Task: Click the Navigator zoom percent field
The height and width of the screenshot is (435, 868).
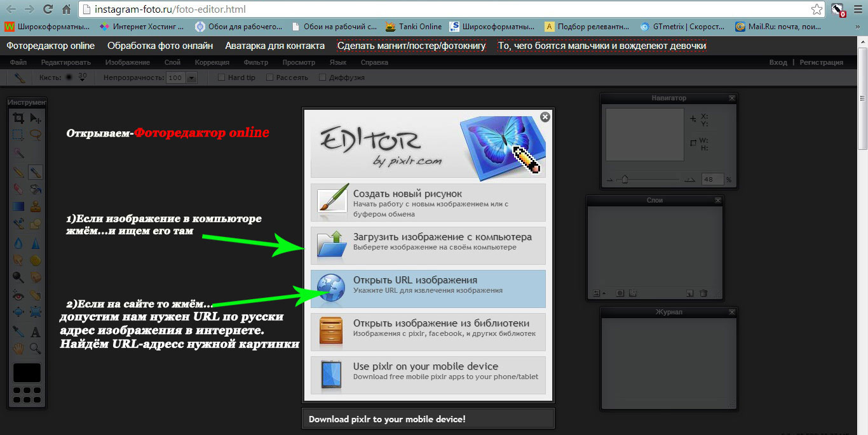Action: (x=712, y=180)
